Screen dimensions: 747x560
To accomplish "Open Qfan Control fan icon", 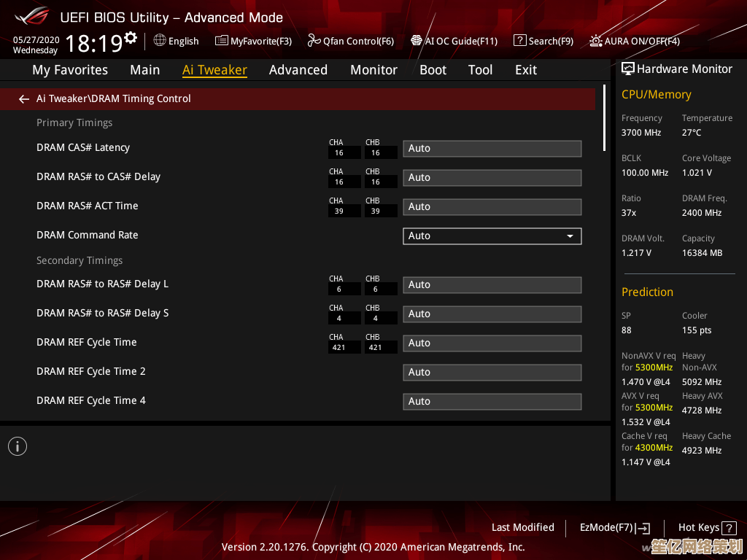I will [314, 41].
